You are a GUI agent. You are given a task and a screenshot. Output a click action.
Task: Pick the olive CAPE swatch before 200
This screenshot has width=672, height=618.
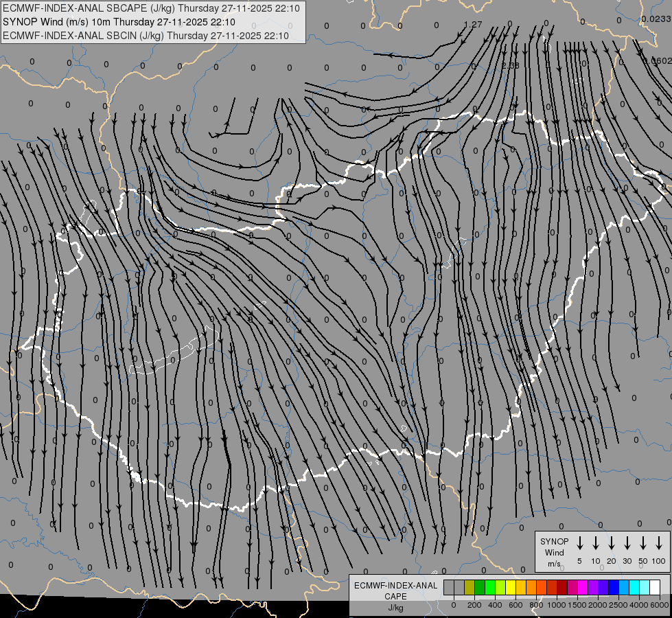pyautogui.click(x=470, y=588)
